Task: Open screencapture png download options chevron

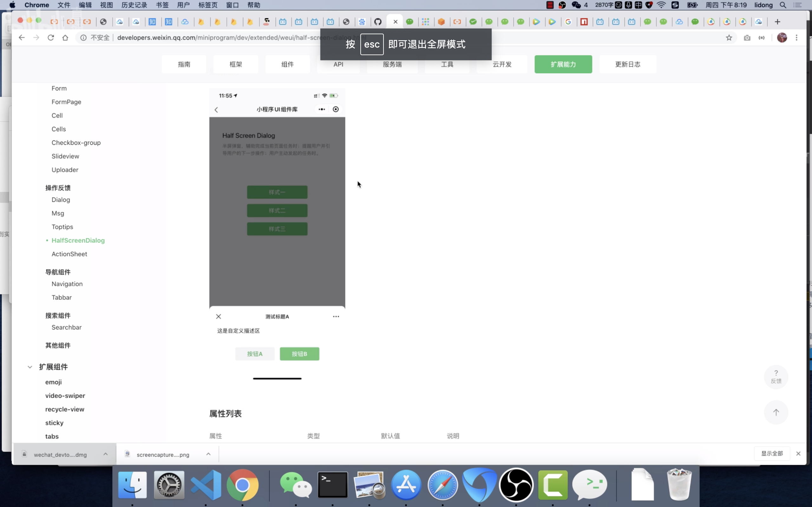Action: point(208,454)
